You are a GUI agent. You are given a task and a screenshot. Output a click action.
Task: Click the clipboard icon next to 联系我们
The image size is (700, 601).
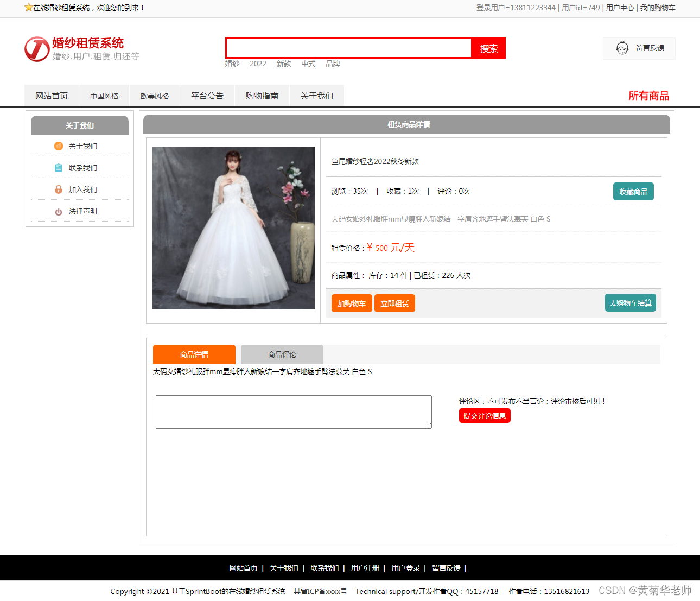(x=58, y=168)
